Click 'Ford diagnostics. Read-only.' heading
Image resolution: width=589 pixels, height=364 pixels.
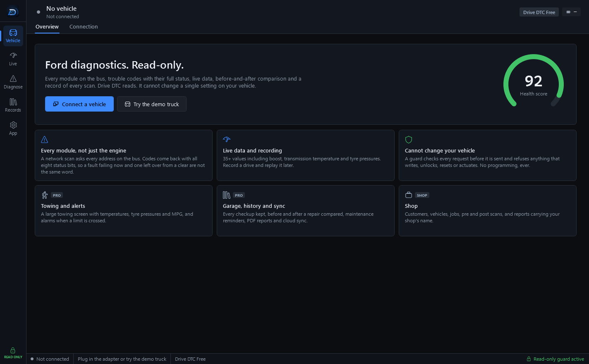(115, 65)
